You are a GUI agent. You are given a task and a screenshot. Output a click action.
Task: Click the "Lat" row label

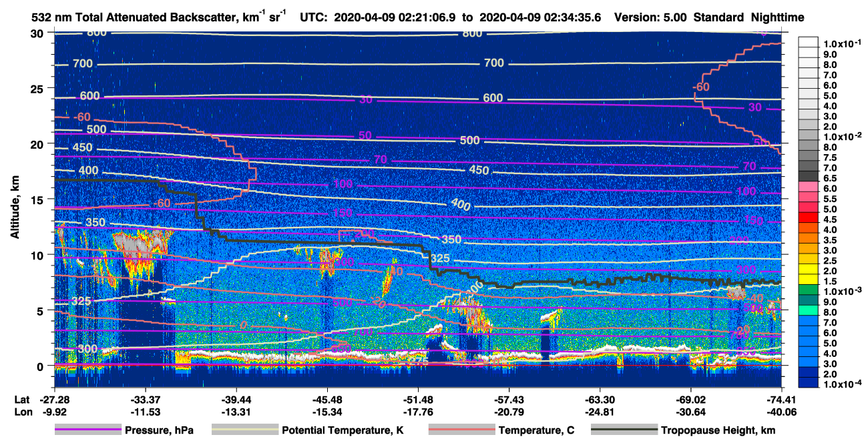[21, 399]
